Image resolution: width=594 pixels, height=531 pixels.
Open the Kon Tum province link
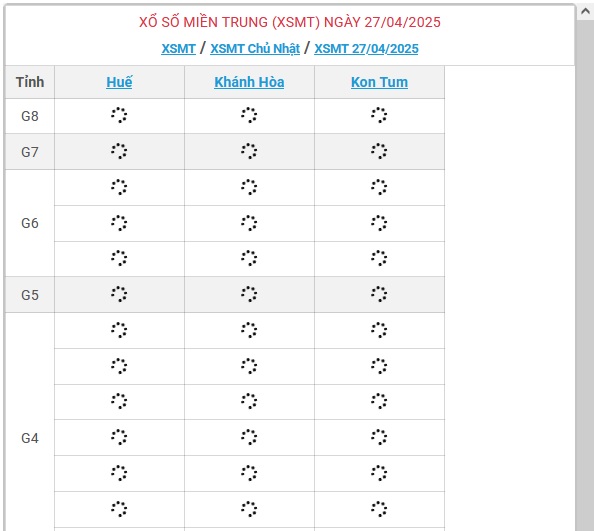point(379,82)
